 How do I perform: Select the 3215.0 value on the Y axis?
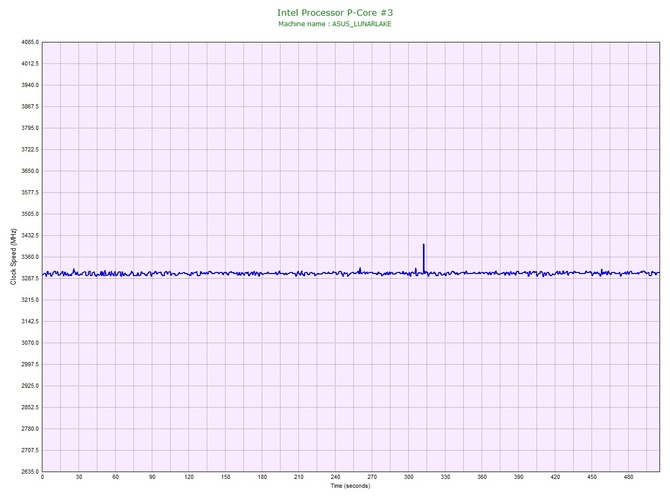30,300
